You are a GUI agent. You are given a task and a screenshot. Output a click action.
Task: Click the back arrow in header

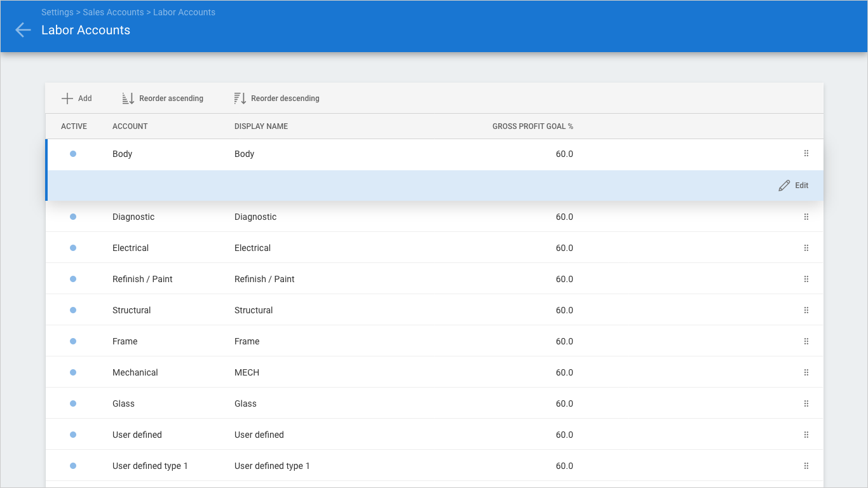tap(23, 30)
